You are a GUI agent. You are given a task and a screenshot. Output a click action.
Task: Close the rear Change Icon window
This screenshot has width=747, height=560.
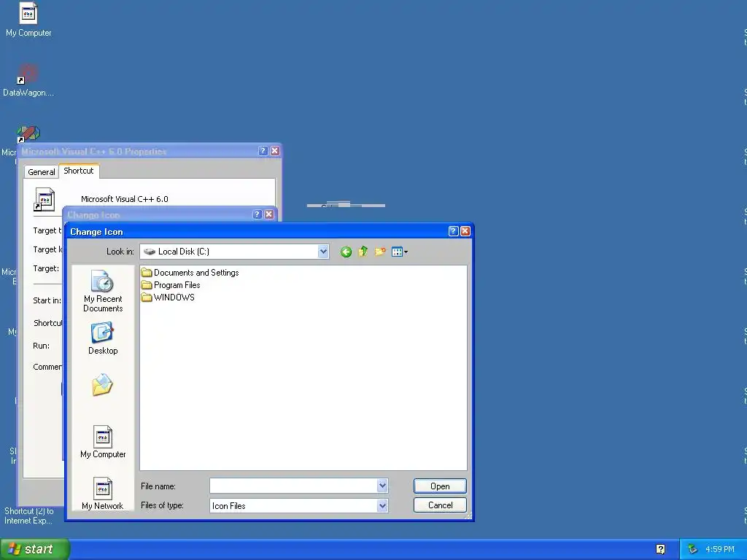coord(269,214)
